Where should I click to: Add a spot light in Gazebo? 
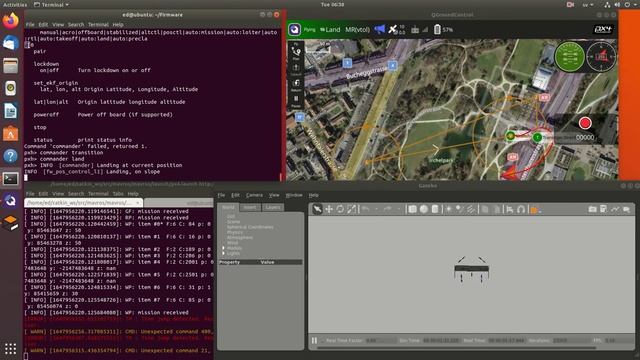coord(460,209)
